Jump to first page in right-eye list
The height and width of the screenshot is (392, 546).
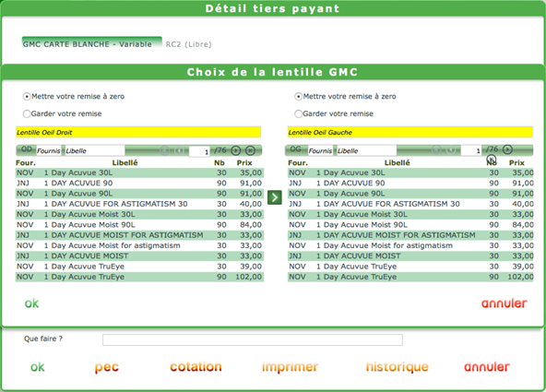coord(165,150)
